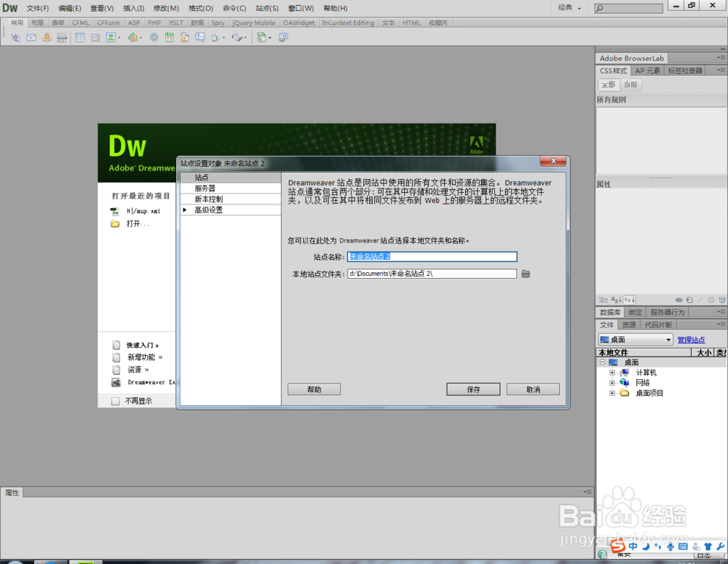The width and height of the screenshot is (728, 564).
Task: Open 快速入门 link on welcome screen
Action: [x=143, y=346]
